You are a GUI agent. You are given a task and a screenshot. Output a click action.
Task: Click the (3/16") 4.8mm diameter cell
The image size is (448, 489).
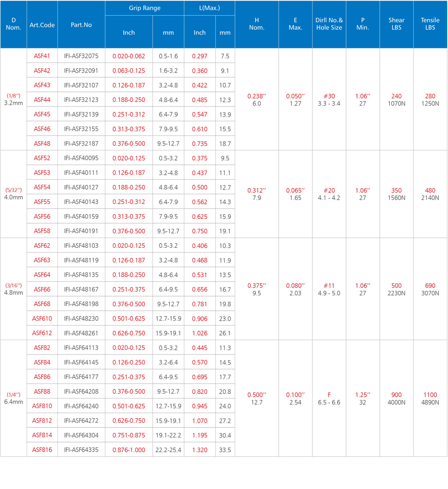click(x=14, y=289)
